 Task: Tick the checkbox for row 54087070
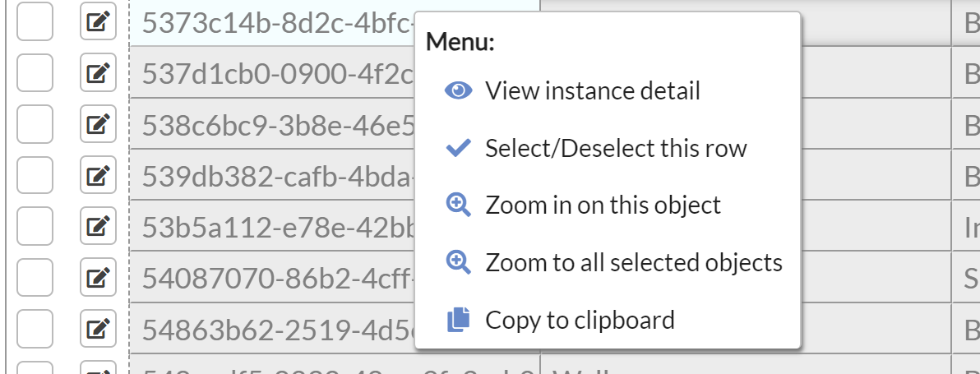[x=35, y=278]
